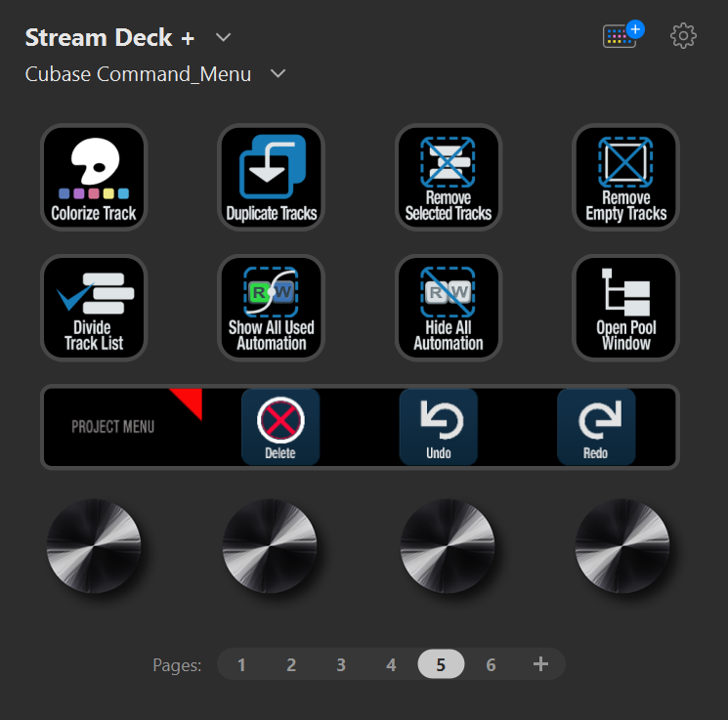
Task: Click the Divide Track List key
Action: 94,308
